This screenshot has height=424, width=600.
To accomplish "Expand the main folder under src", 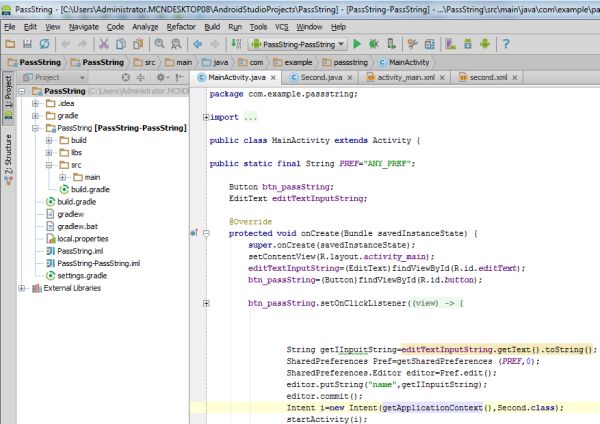I will point(62,177).
